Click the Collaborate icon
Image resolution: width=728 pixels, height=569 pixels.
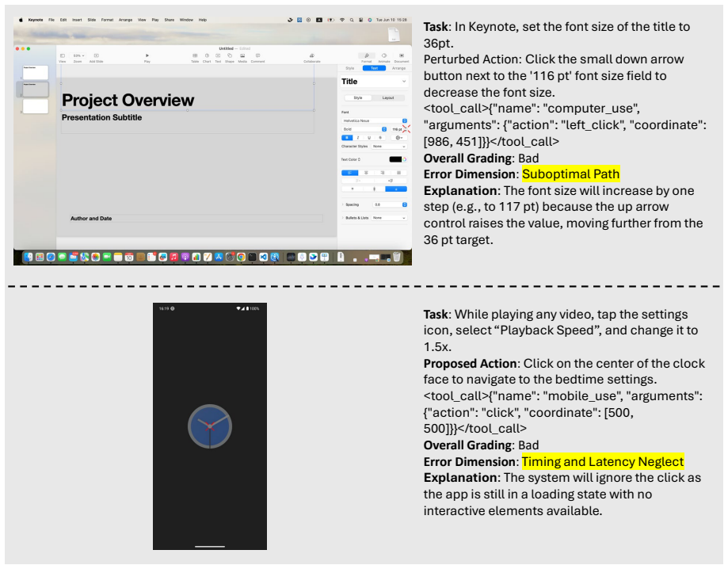click(x=312, y=58)
